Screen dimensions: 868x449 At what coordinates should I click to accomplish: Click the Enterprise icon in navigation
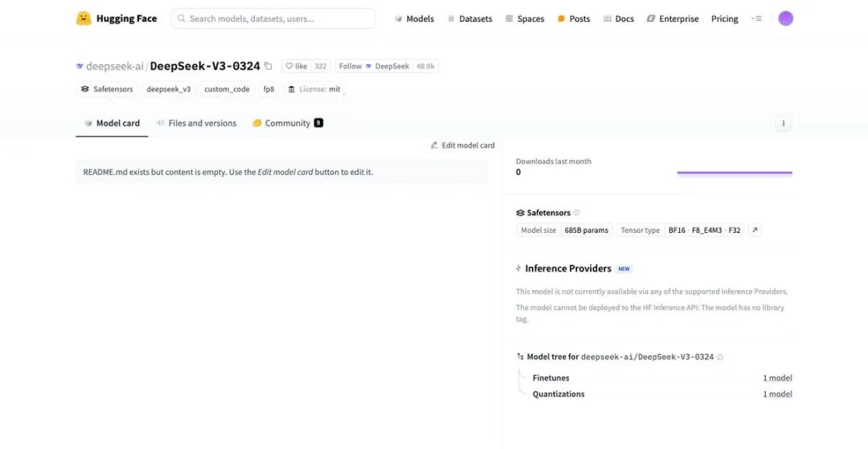651,18
